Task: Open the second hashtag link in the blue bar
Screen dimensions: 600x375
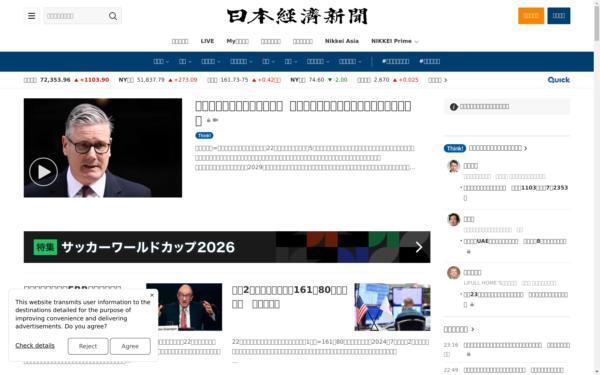Action: [429, 61]
